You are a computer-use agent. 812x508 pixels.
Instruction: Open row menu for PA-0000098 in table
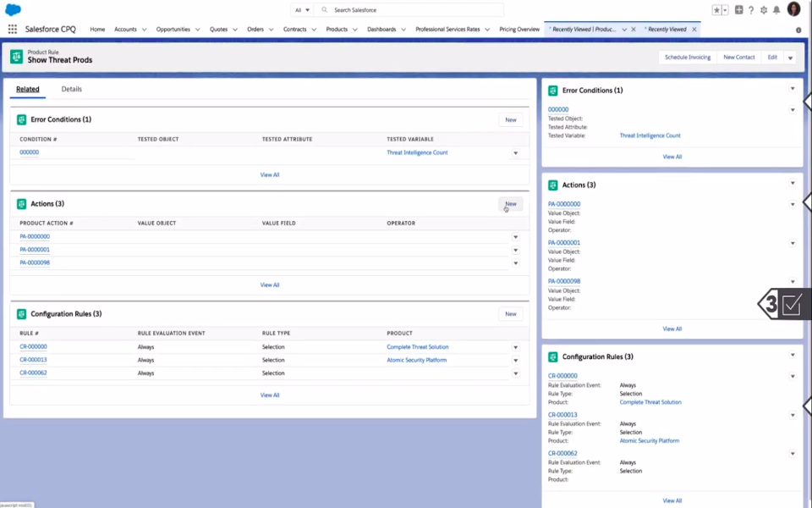pos(516,263)
